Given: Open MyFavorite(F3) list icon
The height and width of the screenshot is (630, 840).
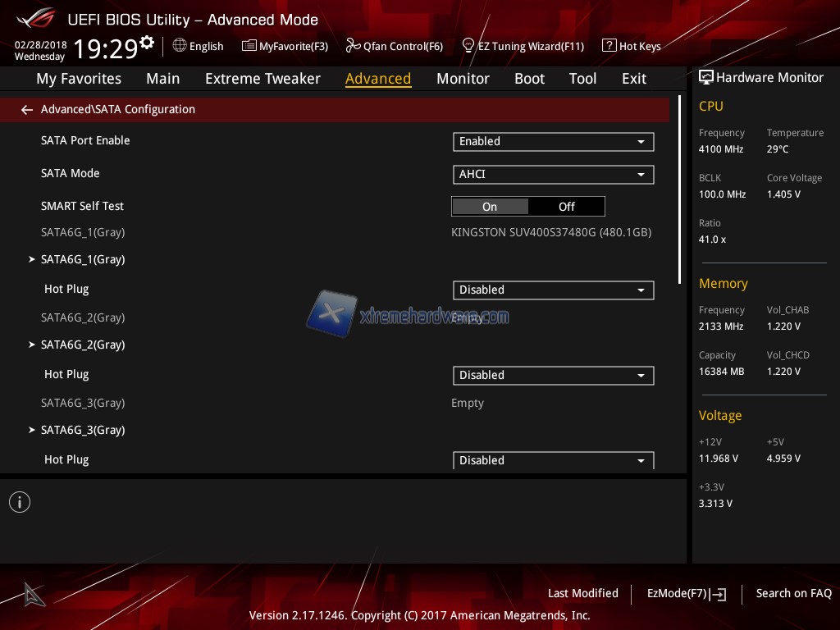Looking at the screenshot, I should 249,46.
